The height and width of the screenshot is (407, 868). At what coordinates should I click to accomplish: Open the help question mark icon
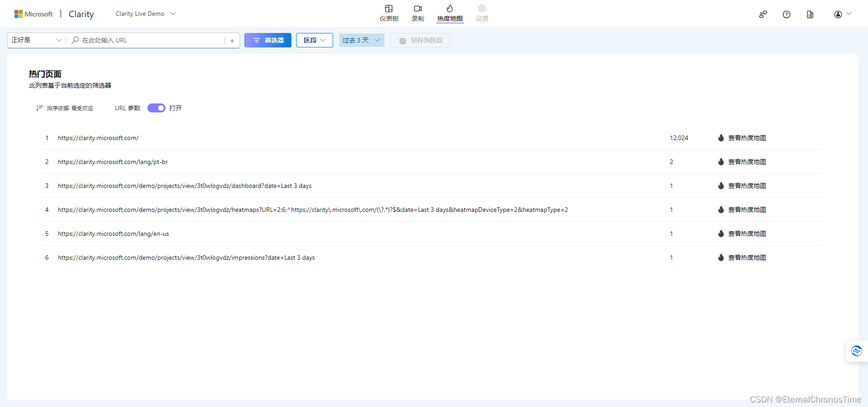click(787, 14)
